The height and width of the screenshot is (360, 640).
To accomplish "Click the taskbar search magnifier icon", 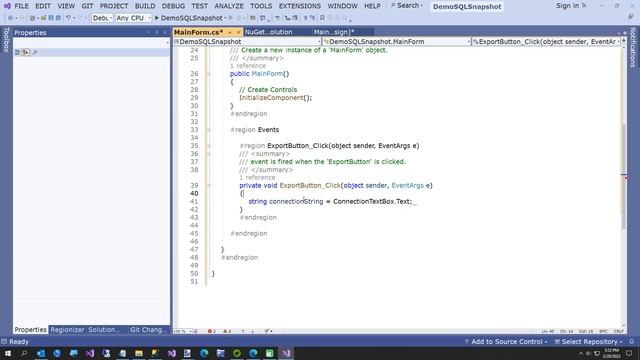I will (x=24, y=353).
